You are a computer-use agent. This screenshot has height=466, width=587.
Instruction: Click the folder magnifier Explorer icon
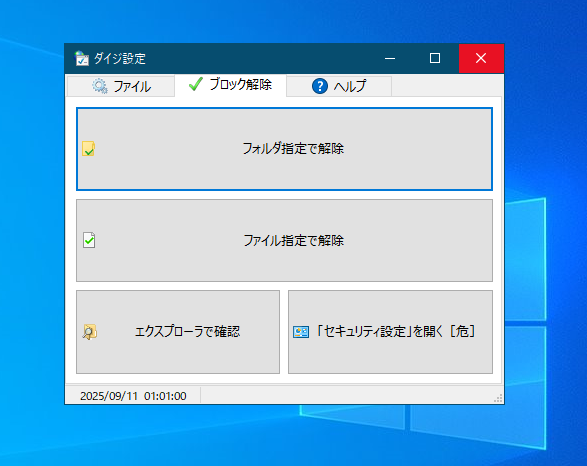[x=89, y=332]
